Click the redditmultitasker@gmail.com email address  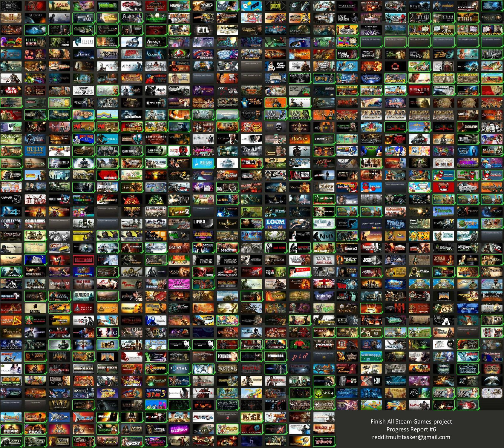(411, 437)
